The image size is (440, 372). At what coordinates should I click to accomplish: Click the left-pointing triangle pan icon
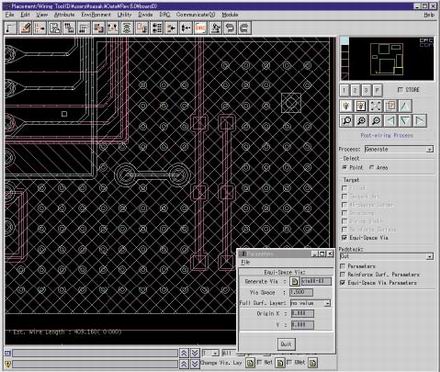(x=390, y=120)
